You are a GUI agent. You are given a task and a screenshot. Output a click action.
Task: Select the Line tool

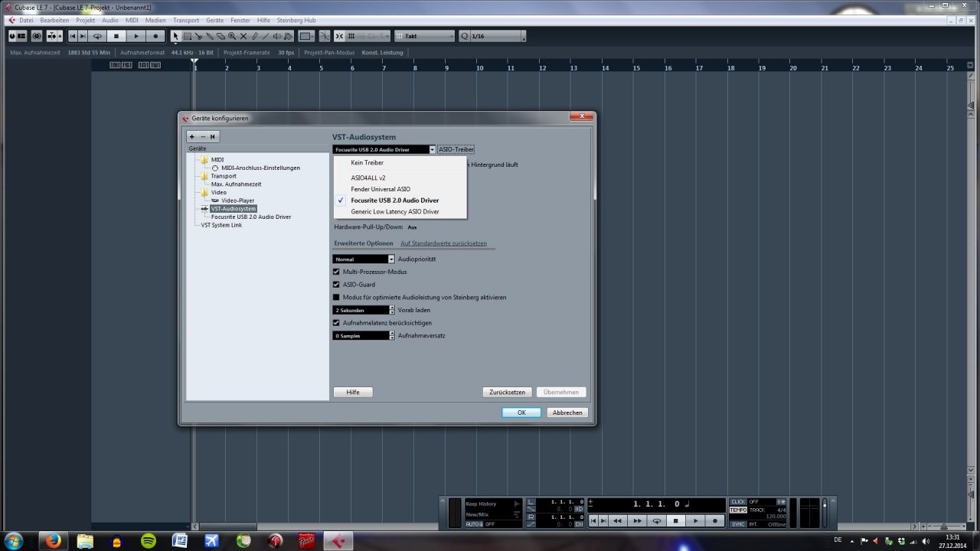266,36
